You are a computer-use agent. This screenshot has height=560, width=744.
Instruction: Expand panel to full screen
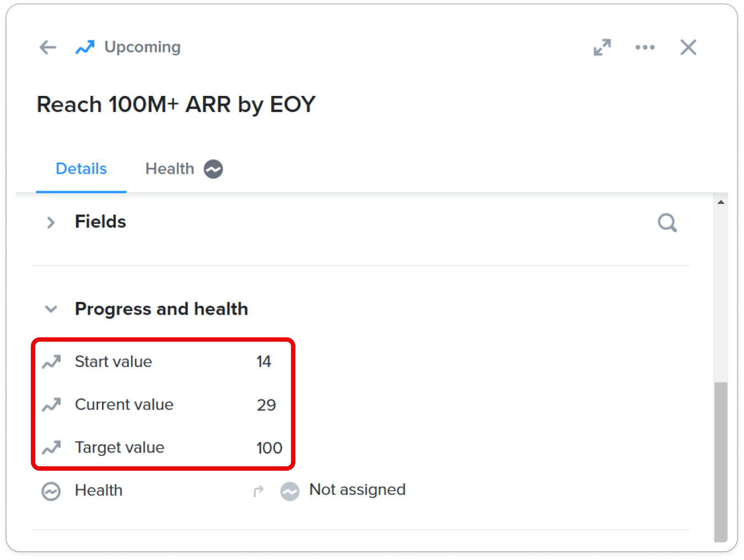click(602, 47)
